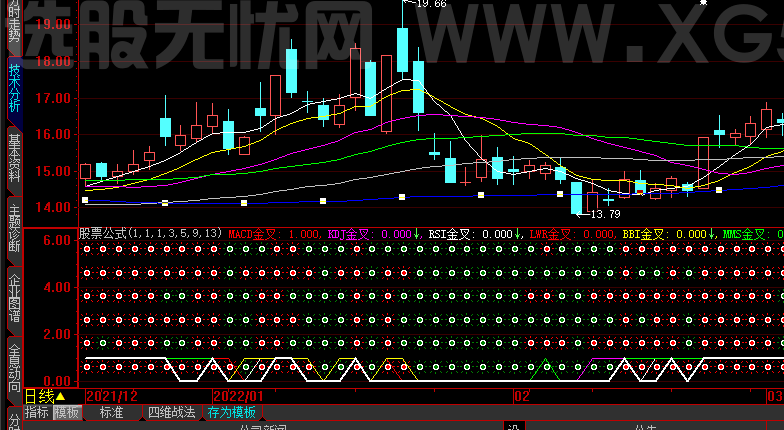Click the 16.00 price axis label
The image size is (784, 430).
(53, 134)
